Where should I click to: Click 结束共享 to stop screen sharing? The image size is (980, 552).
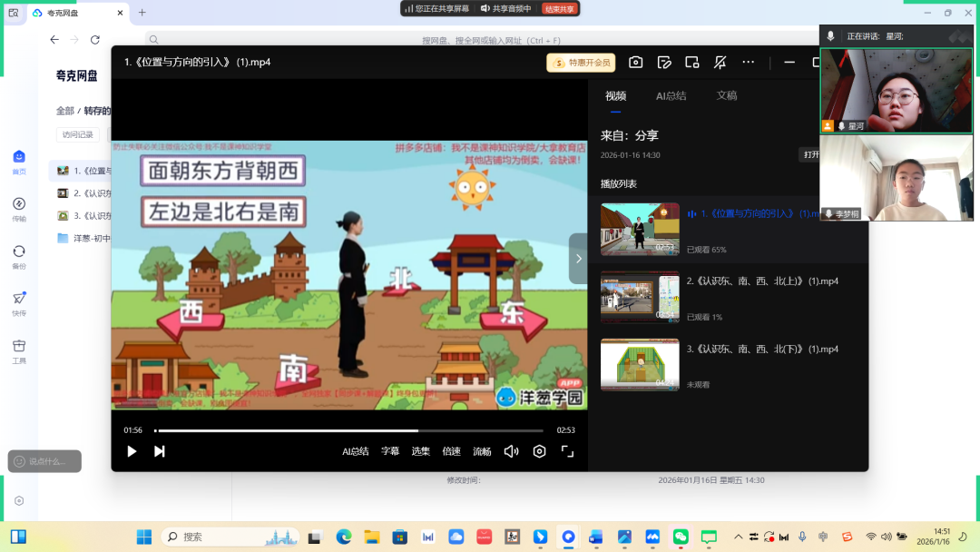pos(559,9)
